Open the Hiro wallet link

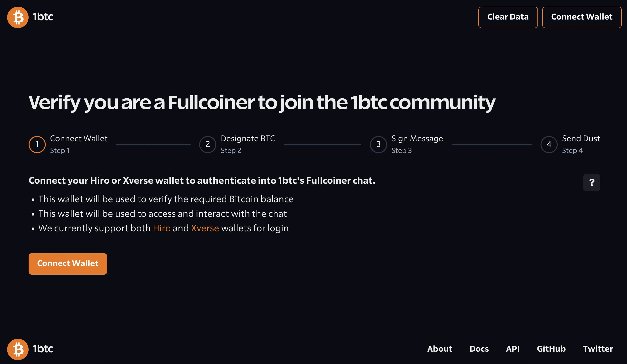coord(162,228)
